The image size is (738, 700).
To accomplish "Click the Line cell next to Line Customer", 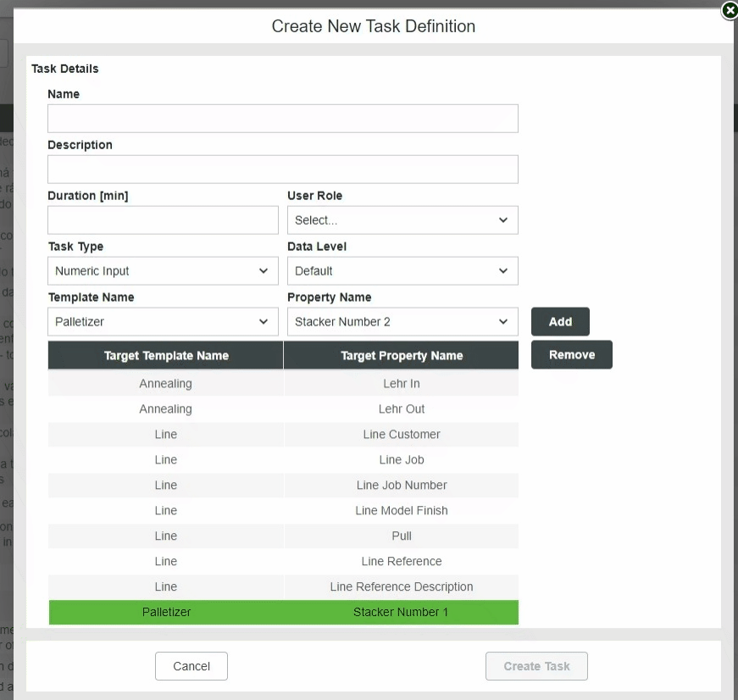I will (166, 435).
